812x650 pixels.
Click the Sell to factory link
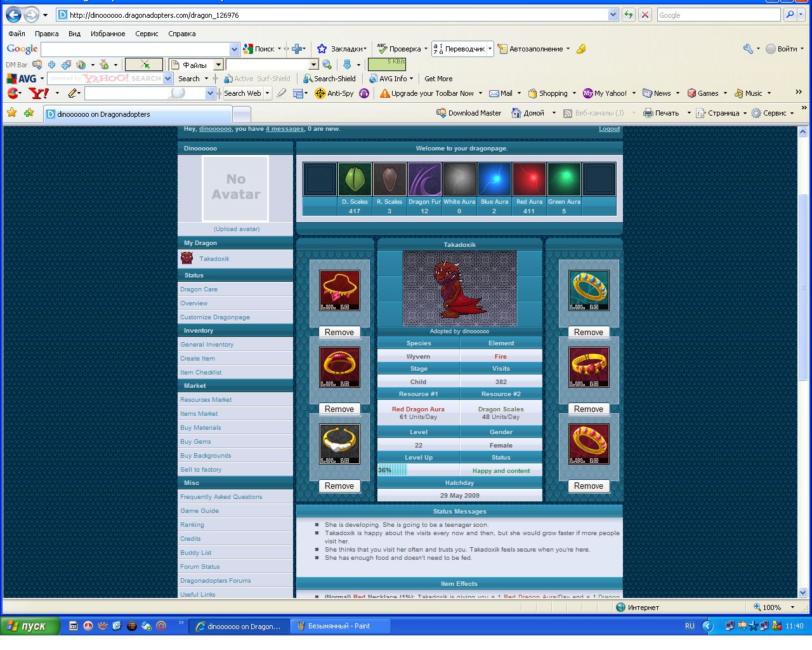tap(200, 470)
